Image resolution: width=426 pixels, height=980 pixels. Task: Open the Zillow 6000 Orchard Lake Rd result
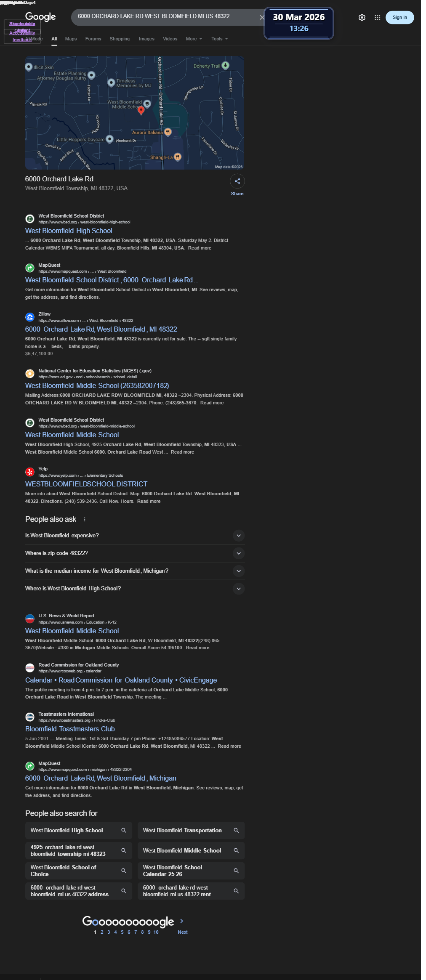[x=101, y=329]
